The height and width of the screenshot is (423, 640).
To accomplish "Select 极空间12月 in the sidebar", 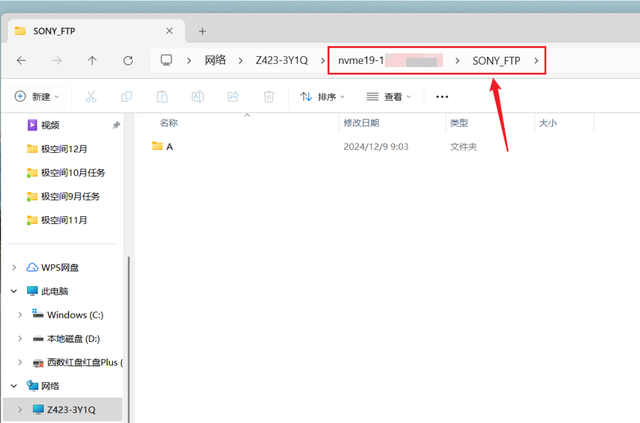I will point(64,149).
